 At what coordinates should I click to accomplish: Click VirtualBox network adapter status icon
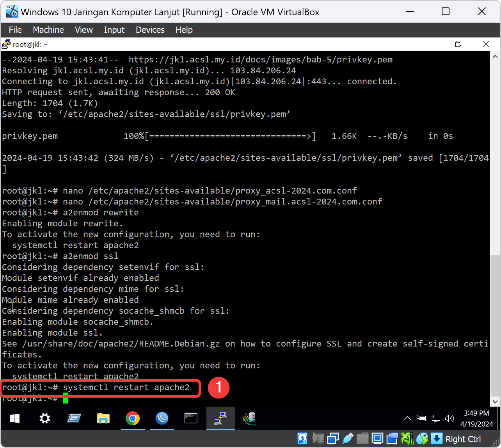pos(334,439)
